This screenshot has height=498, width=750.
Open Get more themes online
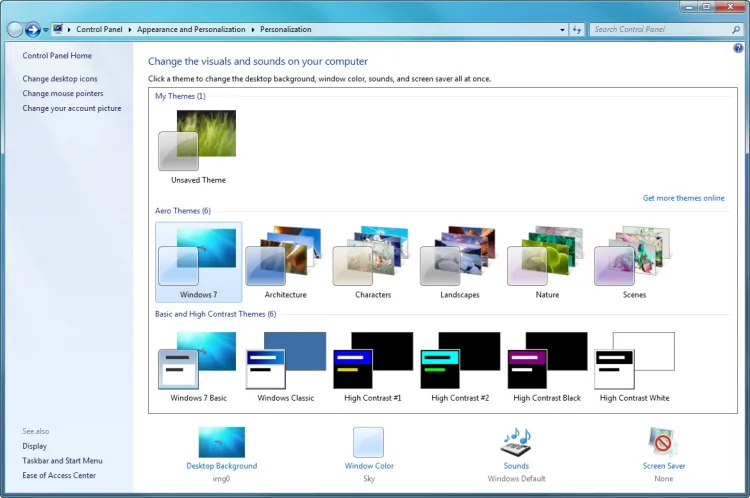[683, 198]
